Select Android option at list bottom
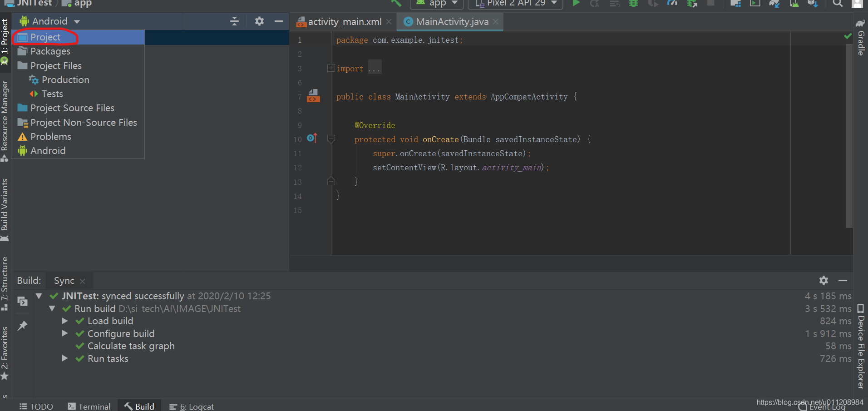 [x=78, y=151]
